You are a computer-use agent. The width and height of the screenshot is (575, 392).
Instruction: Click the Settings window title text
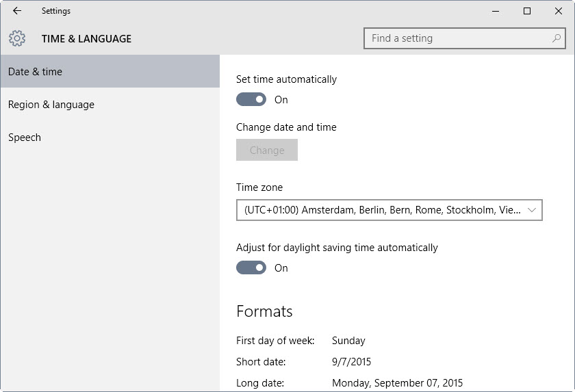[55, 11]
